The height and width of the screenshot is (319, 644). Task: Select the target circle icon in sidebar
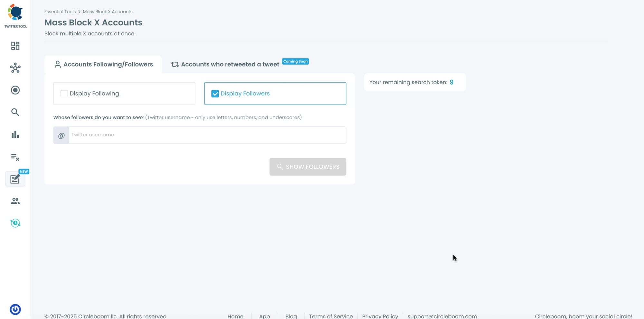[15, 90]
